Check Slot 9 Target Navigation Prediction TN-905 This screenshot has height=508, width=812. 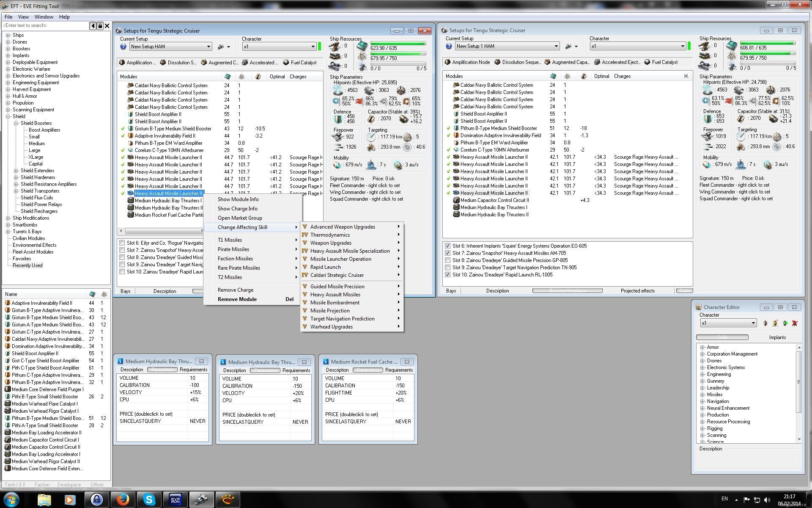pos(447,268)
